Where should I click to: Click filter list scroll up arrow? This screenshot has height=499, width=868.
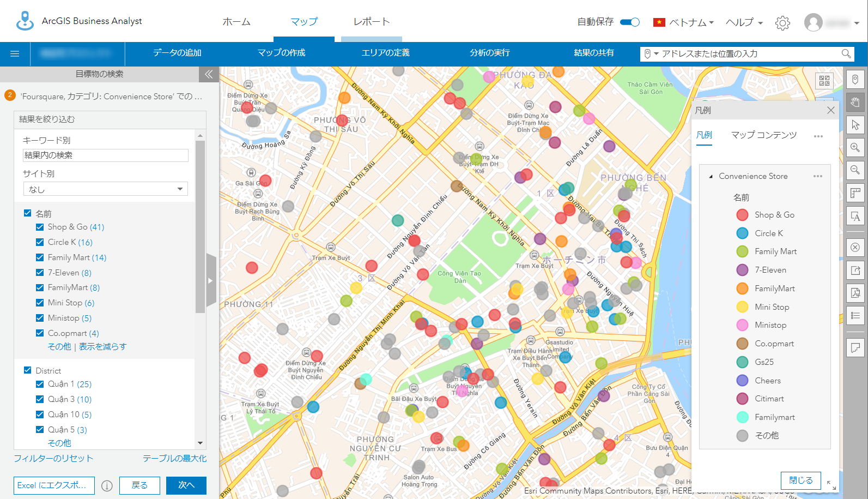coord(200,135)
